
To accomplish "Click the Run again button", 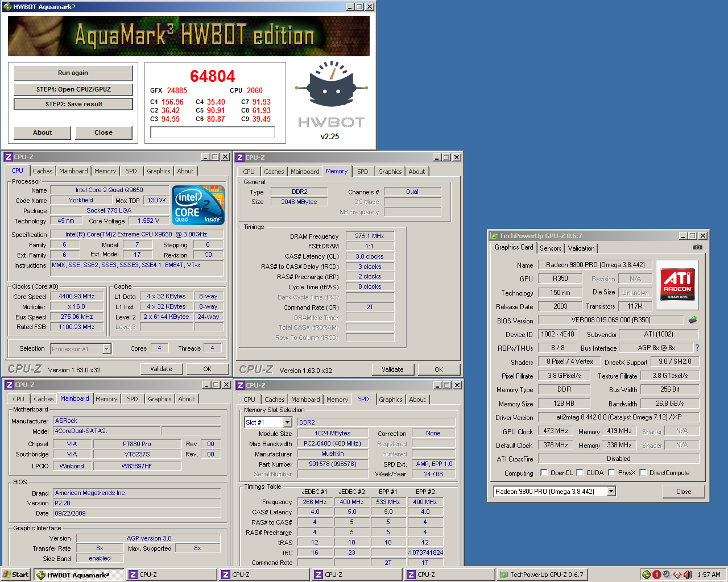I will coord(73,73).
